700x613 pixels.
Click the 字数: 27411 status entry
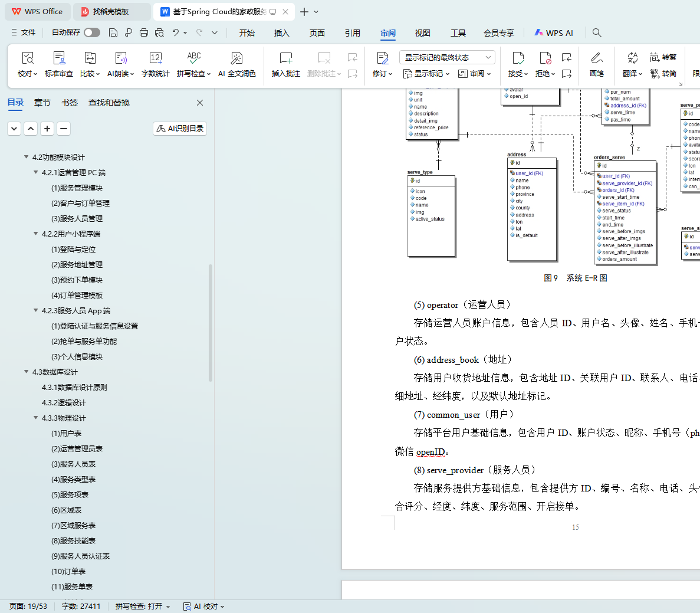tap(81, 607)
